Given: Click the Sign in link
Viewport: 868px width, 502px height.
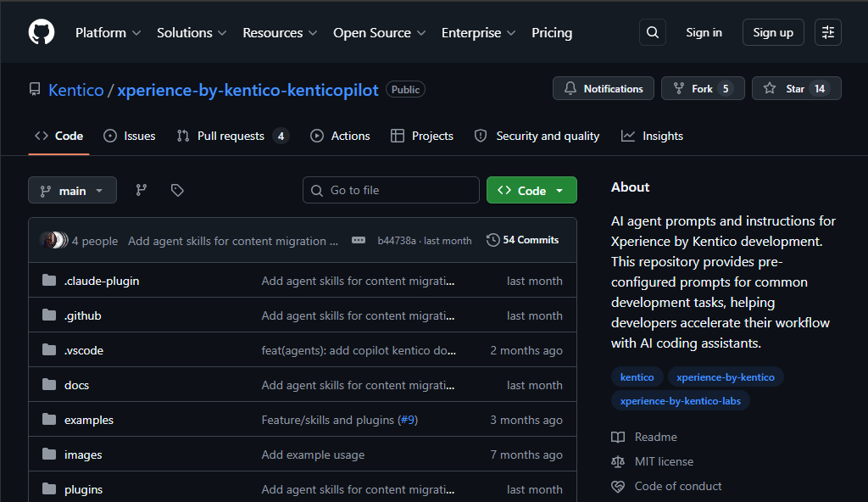Looking at the screenshot, I should click(x=704, y=32).
